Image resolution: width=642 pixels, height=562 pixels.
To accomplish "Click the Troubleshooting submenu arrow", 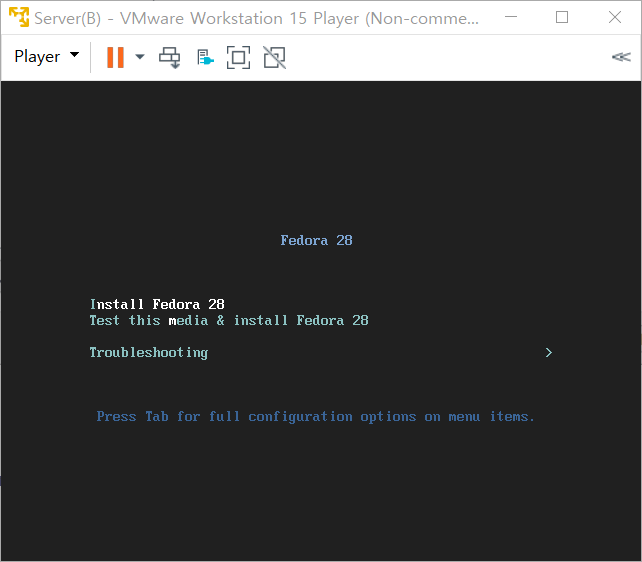I will [549, 352].
